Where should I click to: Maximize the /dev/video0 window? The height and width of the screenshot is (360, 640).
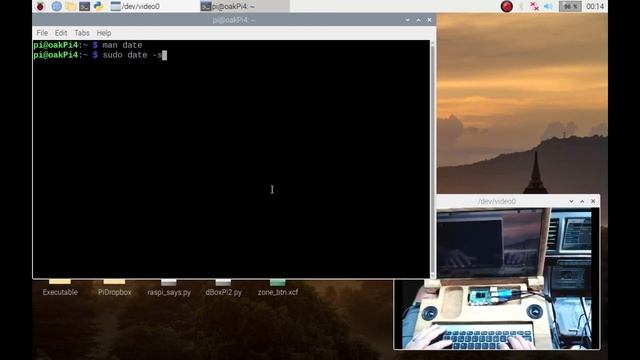pos(582,201)
